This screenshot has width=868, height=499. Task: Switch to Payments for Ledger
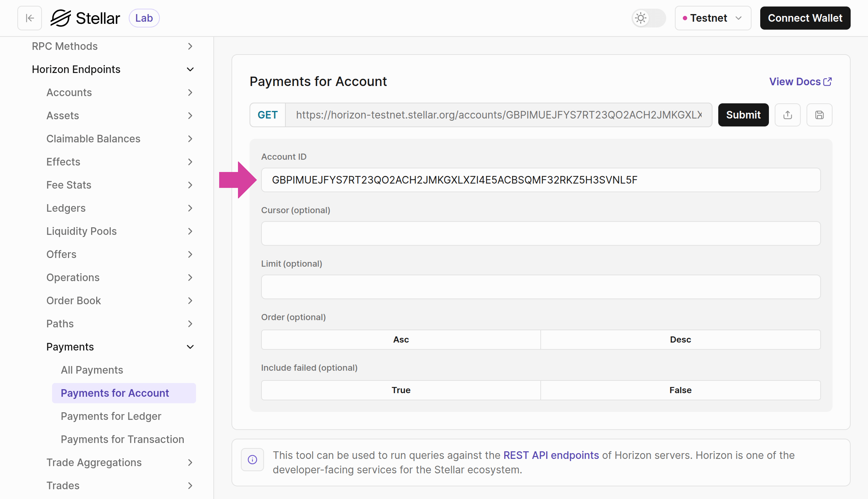click(111, 416)
